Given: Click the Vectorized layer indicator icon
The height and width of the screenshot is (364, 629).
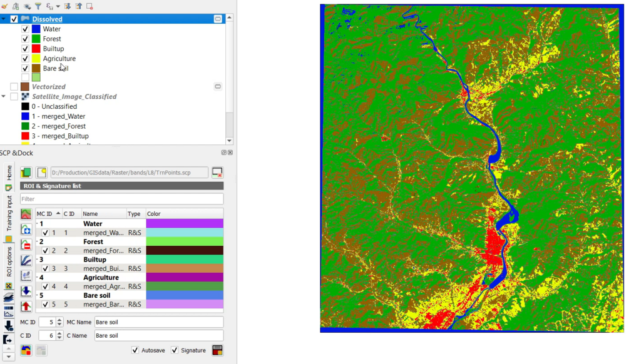Looking at the screenshot, I should (x=218, y=86).
